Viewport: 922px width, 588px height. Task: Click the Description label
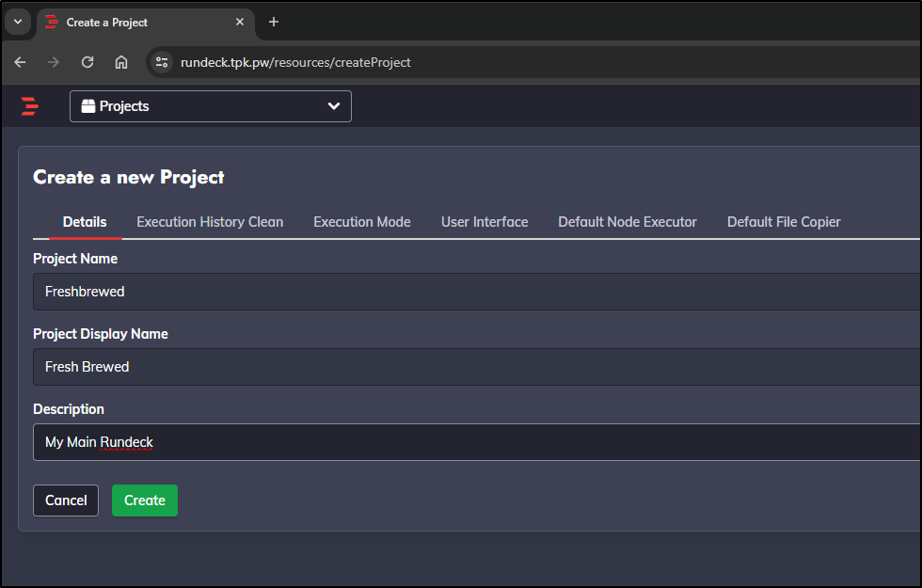pos(69,409)
